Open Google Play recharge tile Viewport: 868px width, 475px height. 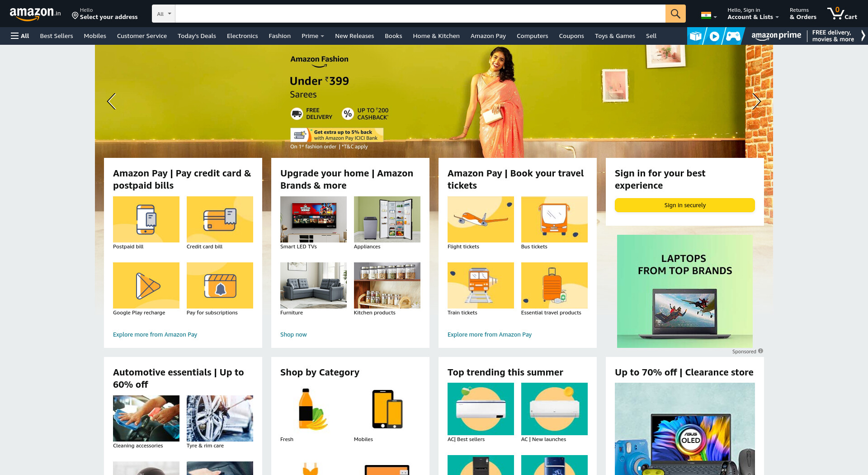(x=146, y=285)
